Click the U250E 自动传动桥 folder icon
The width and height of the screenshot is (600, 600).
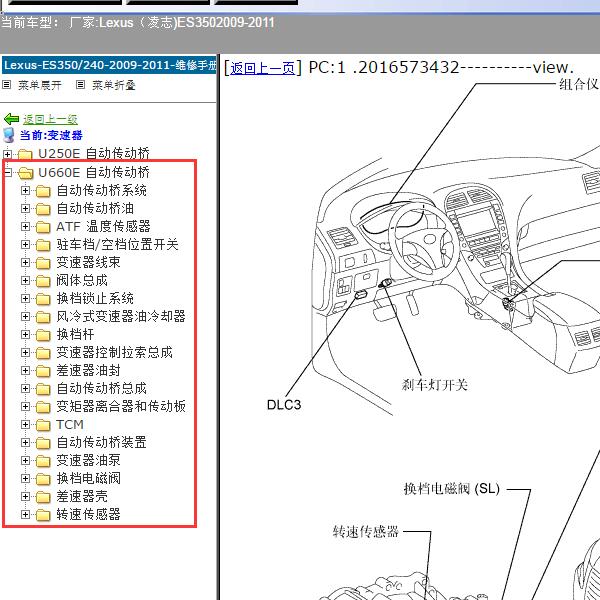pos(25,155)
